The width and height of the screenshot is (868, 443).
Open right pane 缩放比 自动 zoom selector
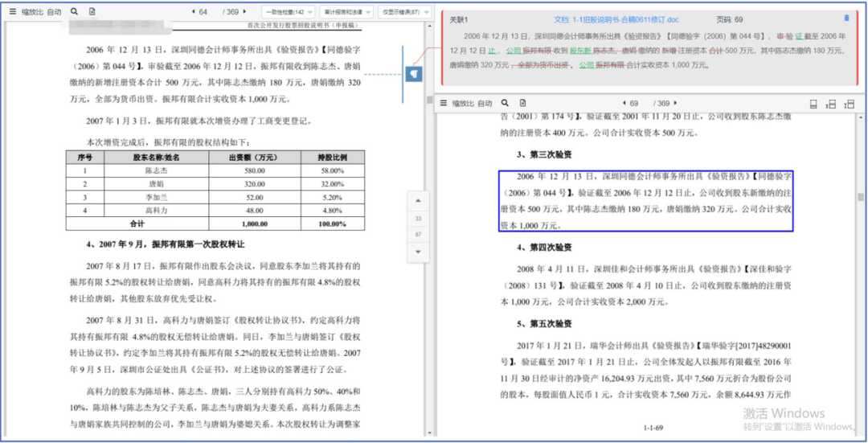click(x=473, y=103)
